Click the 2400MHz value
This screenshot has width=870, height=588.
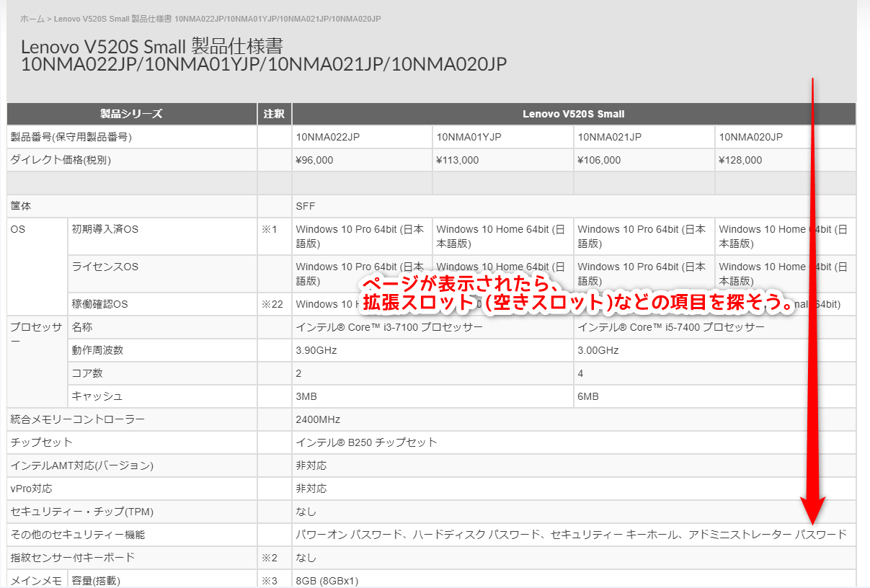click(318, 419)
